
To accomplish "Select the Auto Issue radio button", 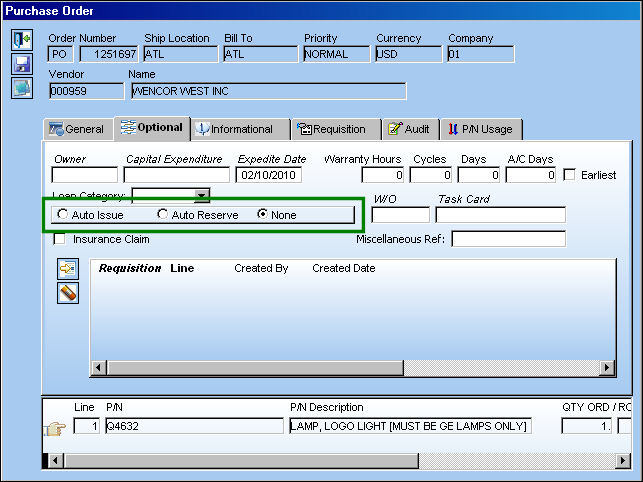I will [62, 214].
